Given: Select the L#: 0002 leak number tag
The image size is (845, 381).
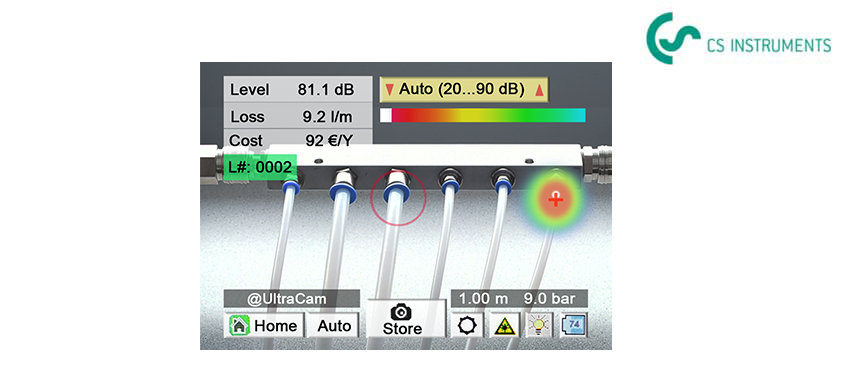Looking at the screenshot, I should (x=260, y=167).
